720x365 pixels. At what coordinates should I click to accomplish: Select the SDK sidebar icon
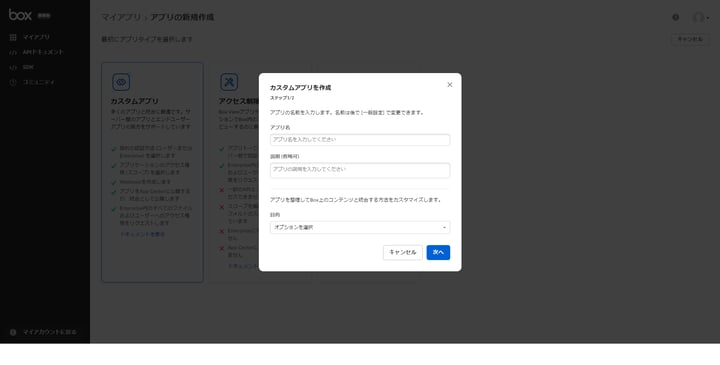click(13, 67)
